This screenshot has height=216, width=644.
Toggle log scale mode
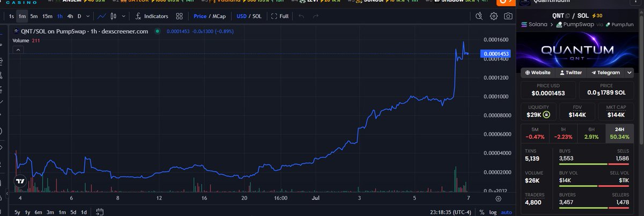pyautogui.click(x=493, y=212)
